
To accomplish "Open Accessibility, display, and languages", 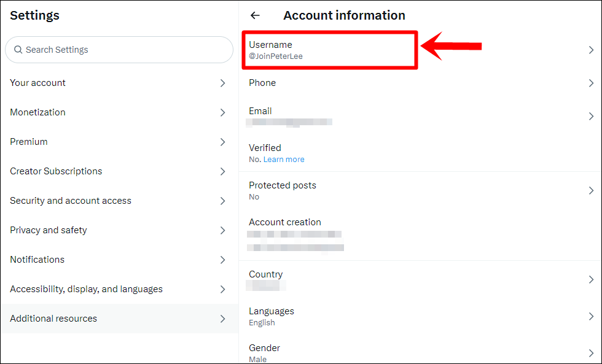I will [117, 288].
